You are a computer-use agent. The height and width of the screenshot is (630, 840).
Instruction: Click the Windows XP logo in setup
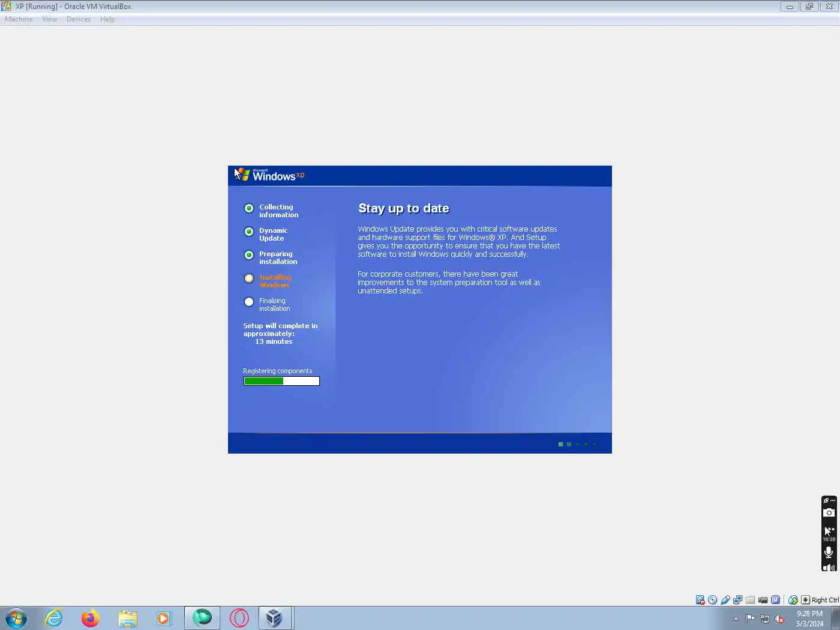(x=269, y=175)
